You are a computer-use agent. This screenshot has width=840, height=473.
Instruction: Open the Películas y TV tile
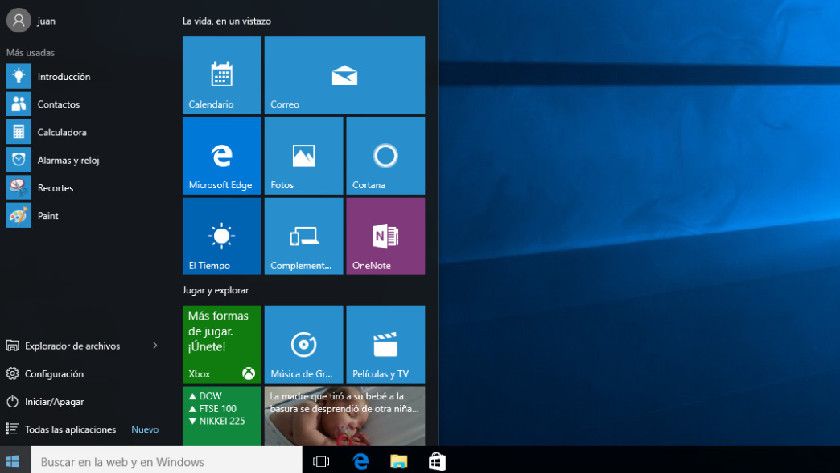click(386, 345)
